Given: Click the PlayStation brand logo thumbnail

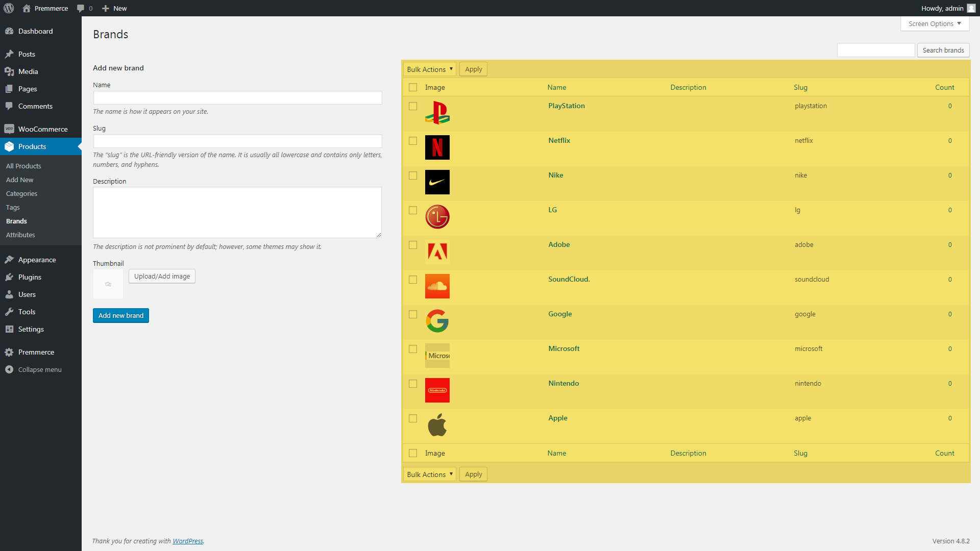Looking at the screenshot, I should coord(437,113).
